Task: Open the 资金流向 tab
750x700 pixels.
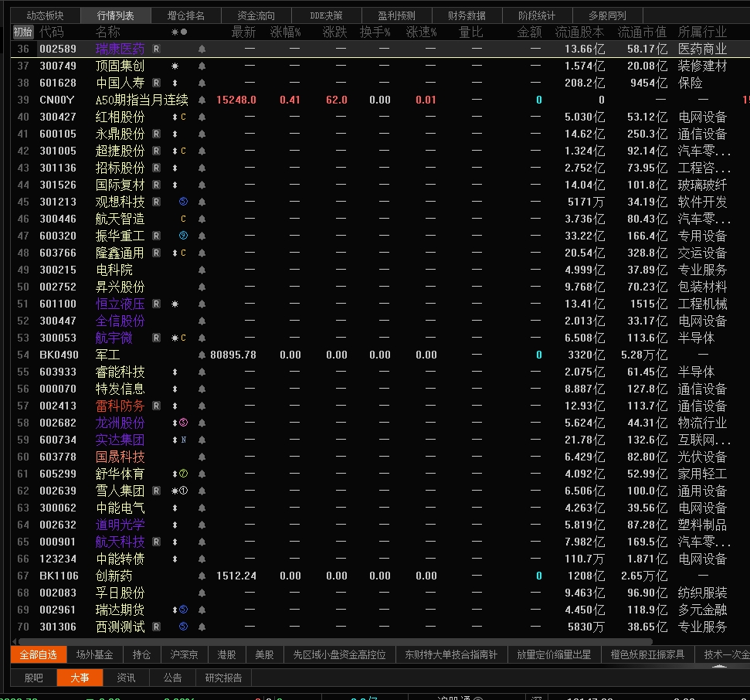Action: [256, 15]
